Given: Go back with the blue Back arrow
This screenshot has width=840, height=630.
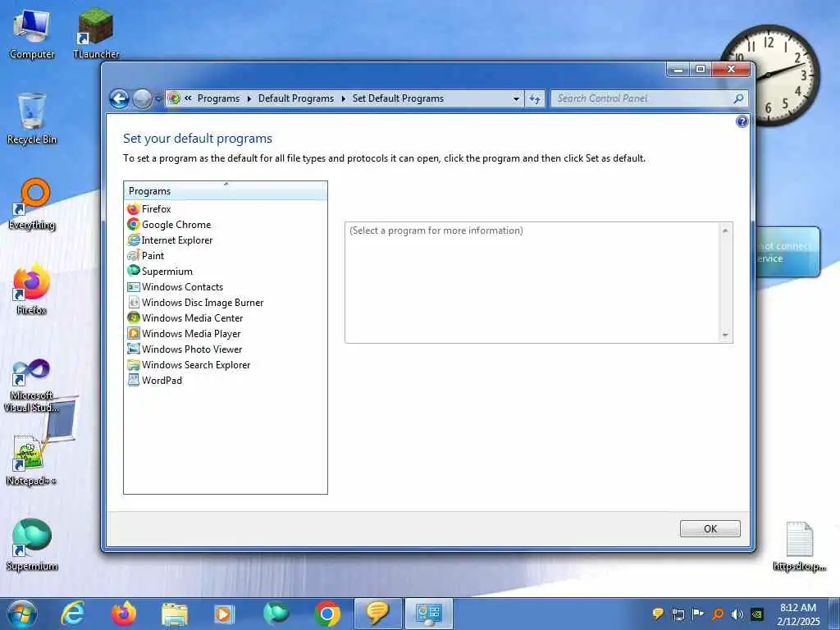Looking at the screenshot, I should pyautogui.click(x=120, y=98).
